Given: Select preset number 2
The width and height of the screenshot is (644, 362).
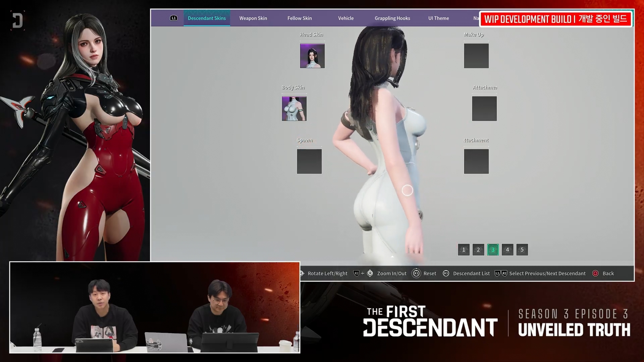Looking at the screenshot, I should [x=478, y=250].
